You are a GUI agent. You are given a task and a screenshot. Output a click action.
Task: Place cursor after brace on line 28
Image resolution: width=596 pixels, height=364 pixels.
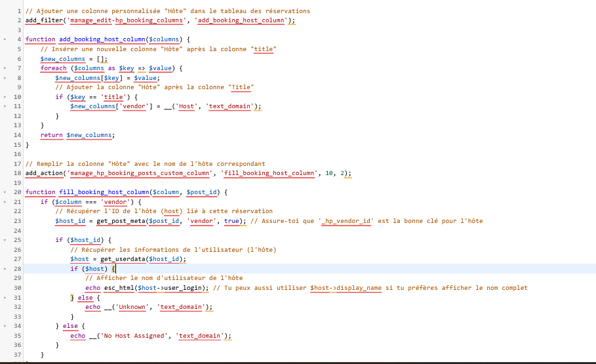coord(115,269)
